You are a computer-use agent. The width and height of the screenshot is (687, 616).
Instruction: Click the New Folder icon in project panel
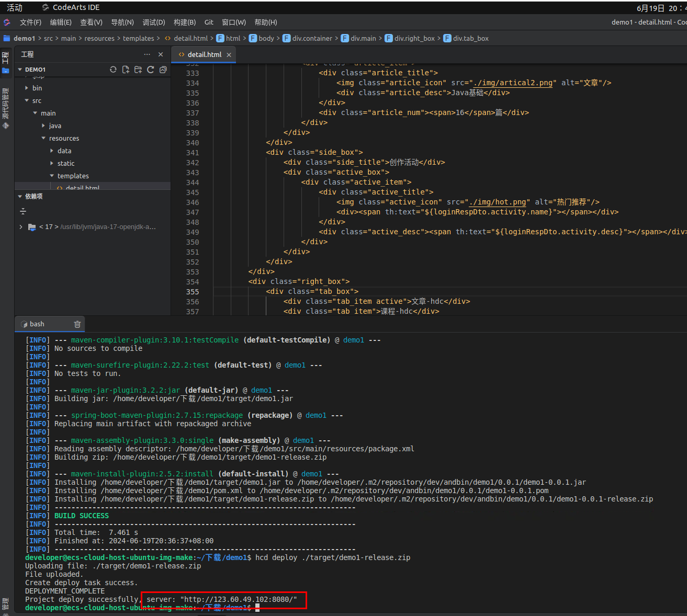click(x=138, y=70)
